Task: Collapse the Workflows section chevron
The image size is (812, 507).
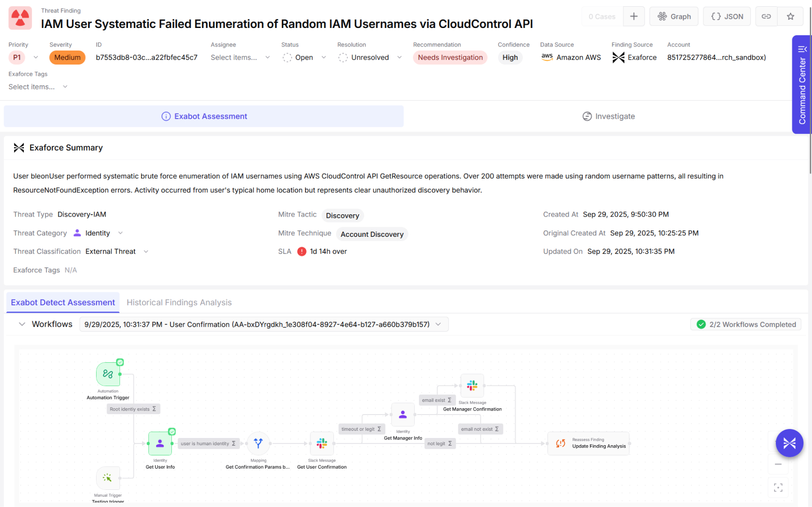Action: click(22, 324)
